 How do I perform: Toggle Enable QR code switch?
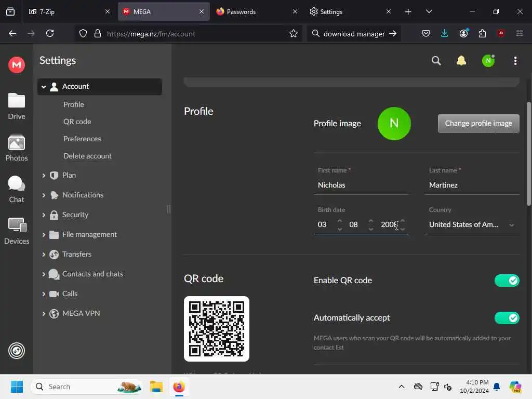coord(507,281)
